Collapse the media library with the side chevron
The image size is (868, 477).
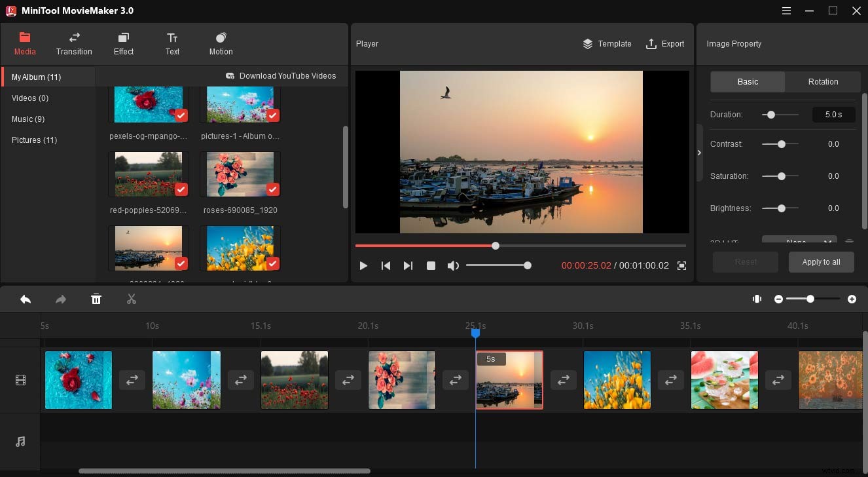(699, 152)
